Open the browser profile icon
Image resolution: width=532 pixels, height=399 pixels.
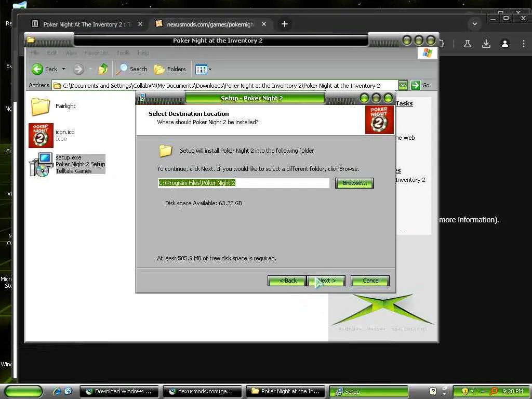pyautogui.click(x=505, y=44)
